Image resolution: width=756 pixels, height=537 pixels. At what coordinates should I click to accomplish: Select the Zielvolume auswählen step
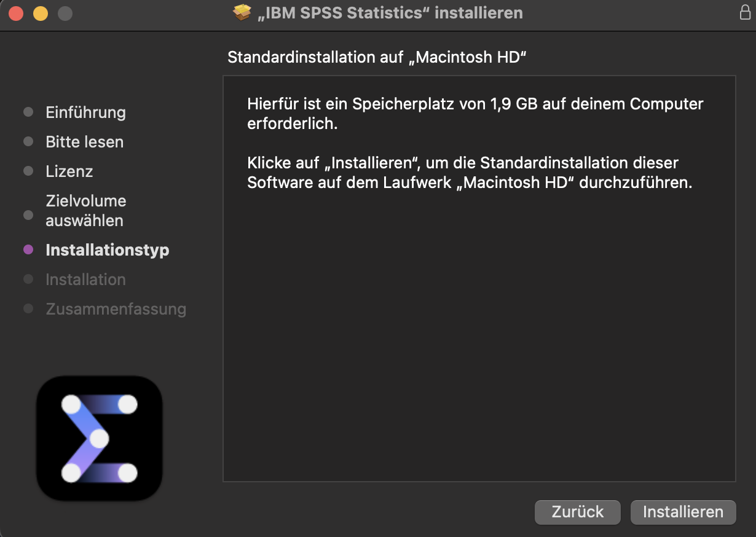point(85,211)
